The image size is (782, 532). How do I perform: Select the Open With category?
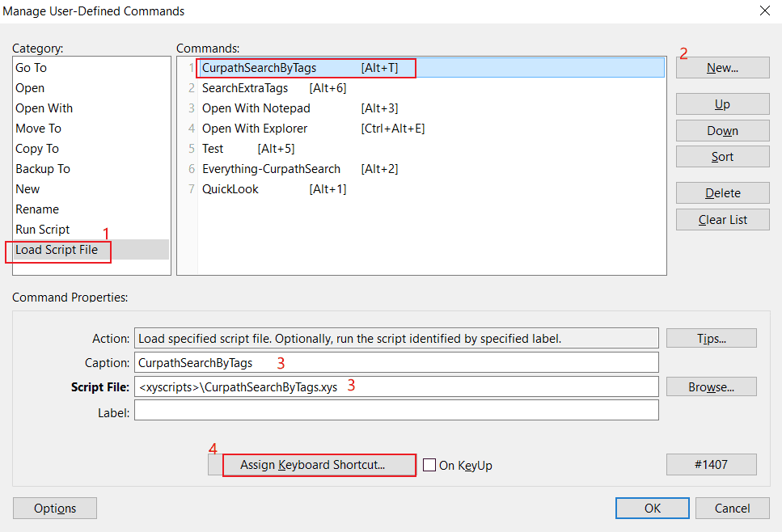91,108
